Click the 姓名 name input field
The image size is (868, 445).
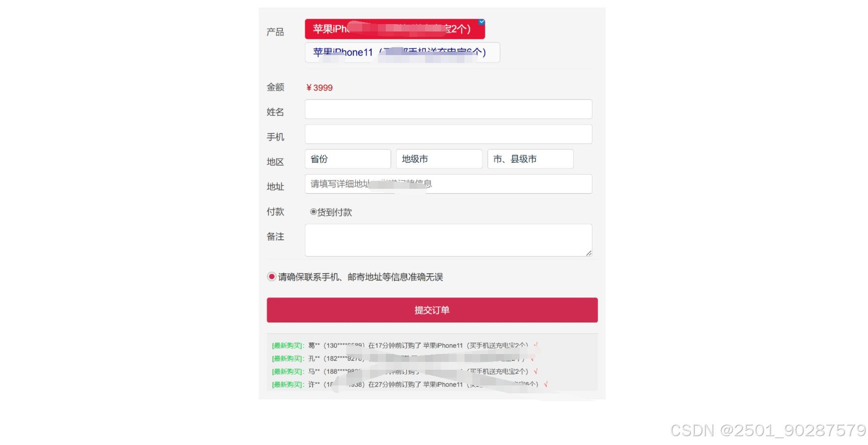(x=448, y=109)
